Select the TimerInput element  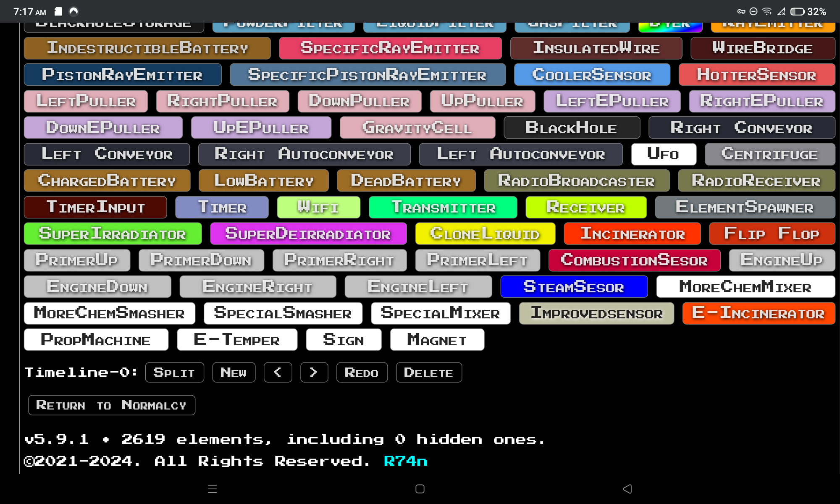coord(95,207)
